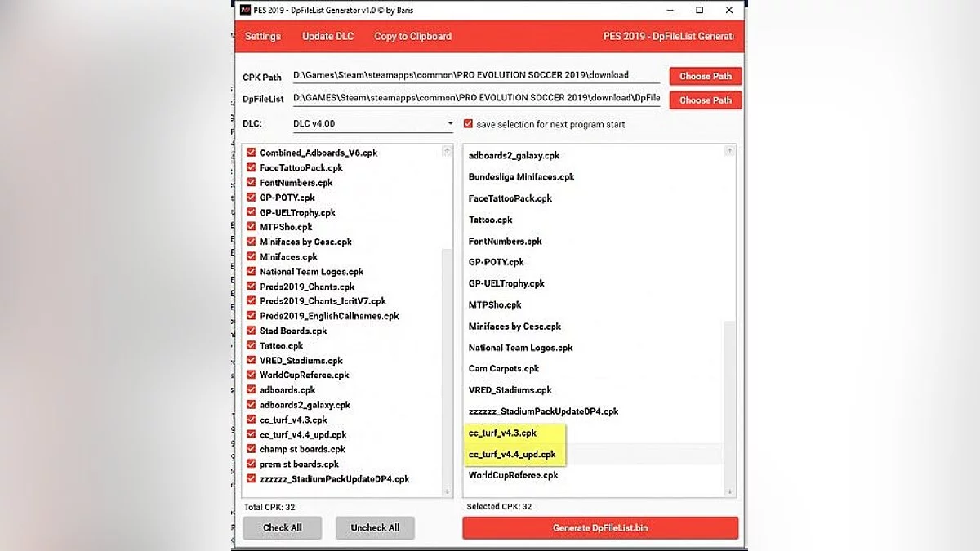Screen dimensions: 980x551
Task: Uncheck Stad Boards.cpk
Action: [x=252, y=331]
